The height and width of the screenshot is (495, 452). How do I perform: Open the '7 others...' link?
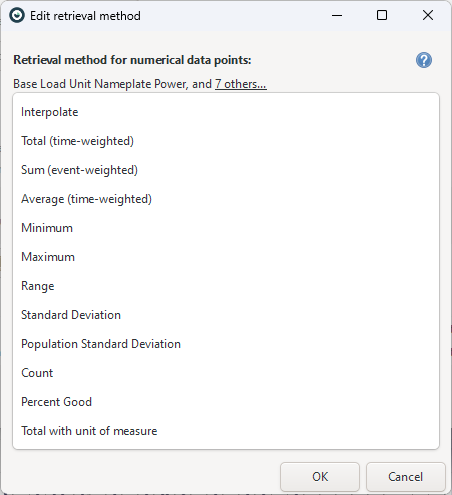pos(241,84)
